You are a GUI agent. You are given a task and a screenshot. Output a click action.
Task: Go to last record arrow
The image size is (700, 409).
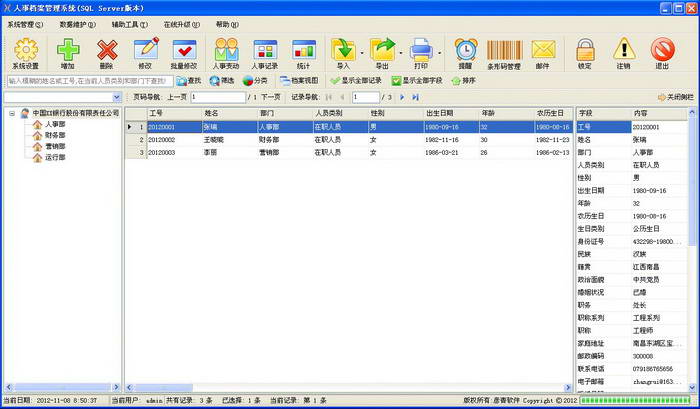coord(415,97)
